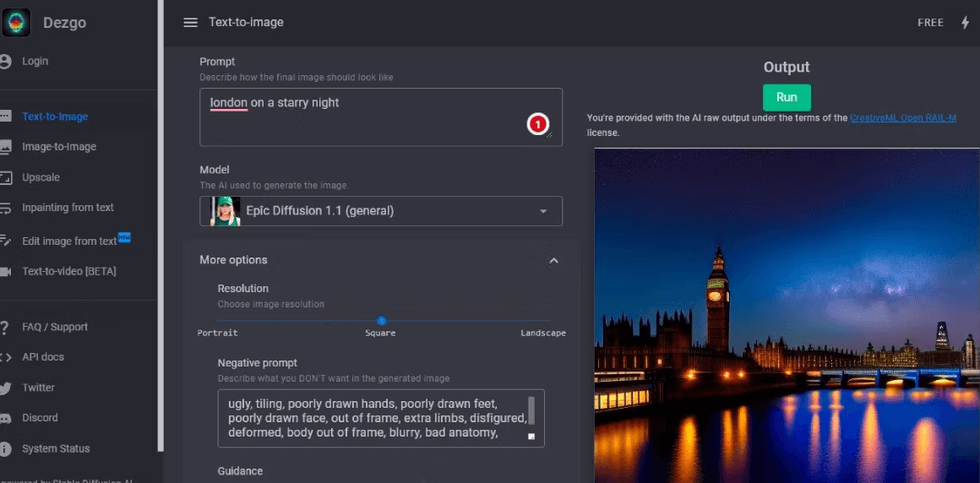Click the Discord icon
Viewport: 980px width, 483px height.
coord(5,418)
